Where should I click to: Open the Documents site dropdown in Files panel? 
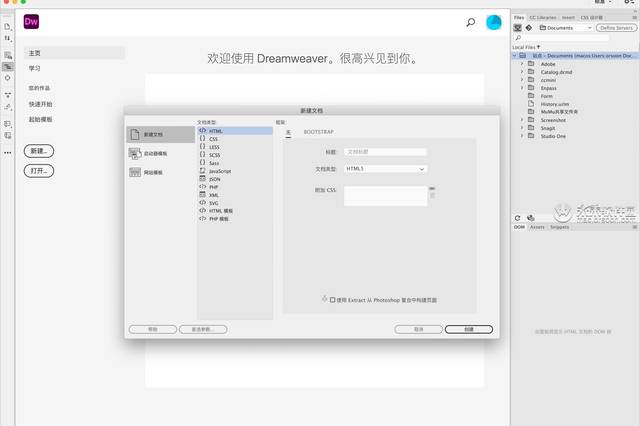[x=565, y=28]
